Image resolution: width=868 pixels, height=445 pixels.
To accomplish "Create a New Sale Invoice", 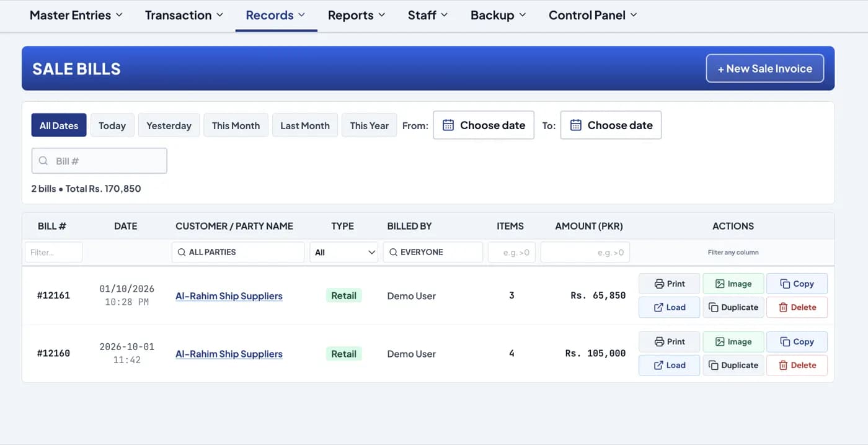I will (765, 68).
